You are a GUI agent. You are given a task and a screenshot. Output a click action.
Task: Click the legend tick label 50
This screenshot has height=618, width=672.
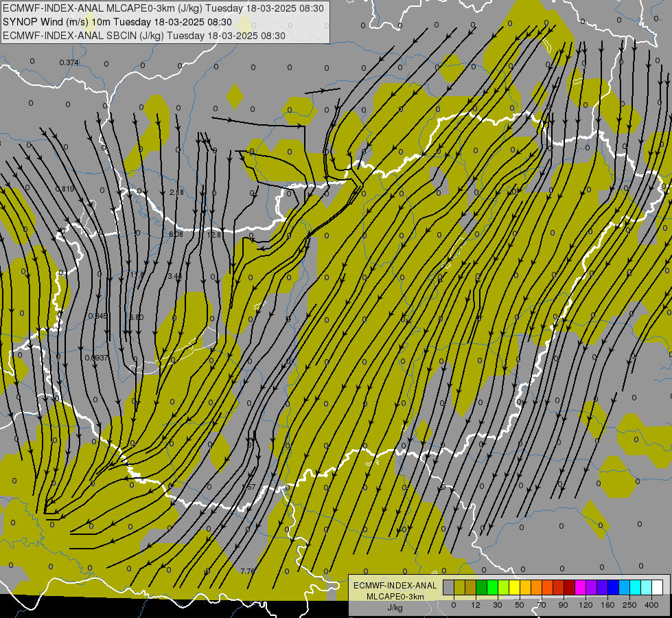click(520, 605)
